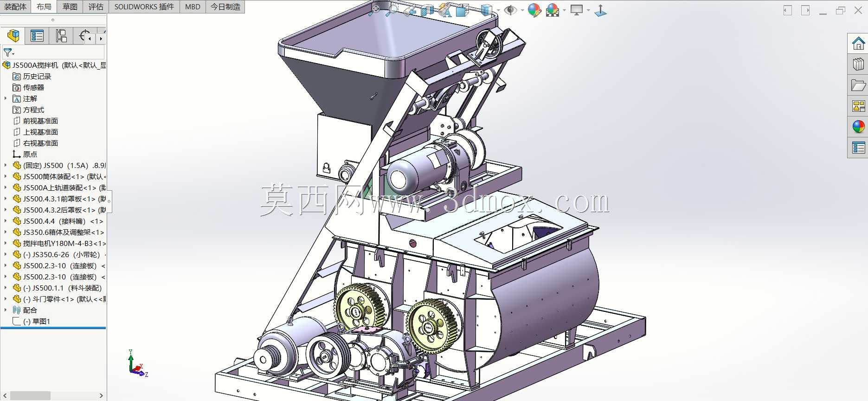Open the Hide/Show Items dropdown arrow
The width and height of the screenshot is (868, 401).
522,10
